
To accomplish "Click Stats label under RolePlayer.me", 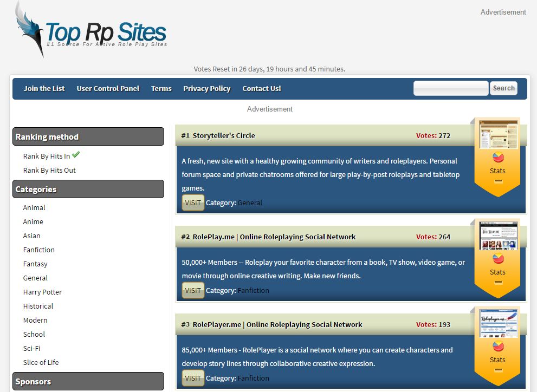I will 497,360.
